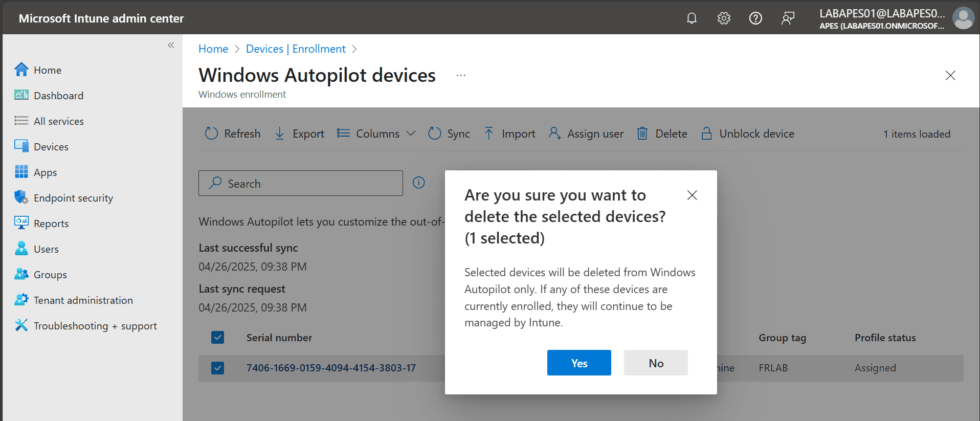Open Groups in sidebar

40,274
